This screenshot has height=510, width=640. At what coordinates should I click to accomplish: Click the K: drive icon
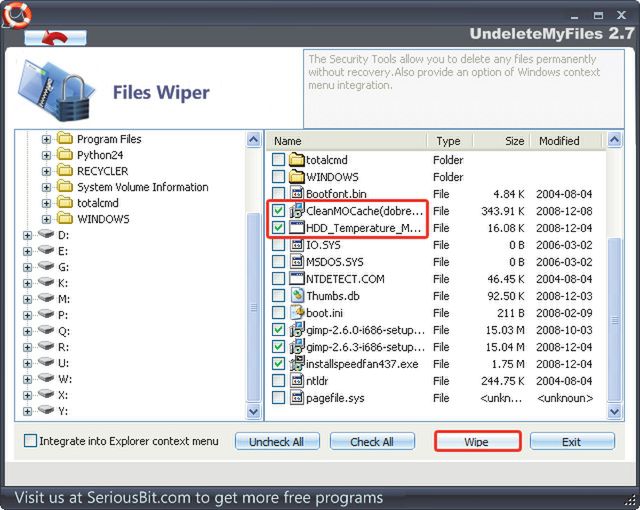[x=46, y=282]
